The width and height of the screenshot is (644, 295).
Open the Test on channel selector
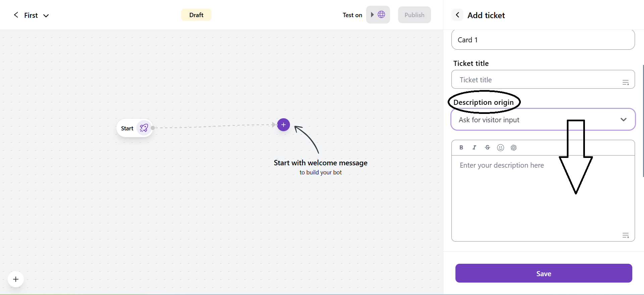[x=378, y=15]
